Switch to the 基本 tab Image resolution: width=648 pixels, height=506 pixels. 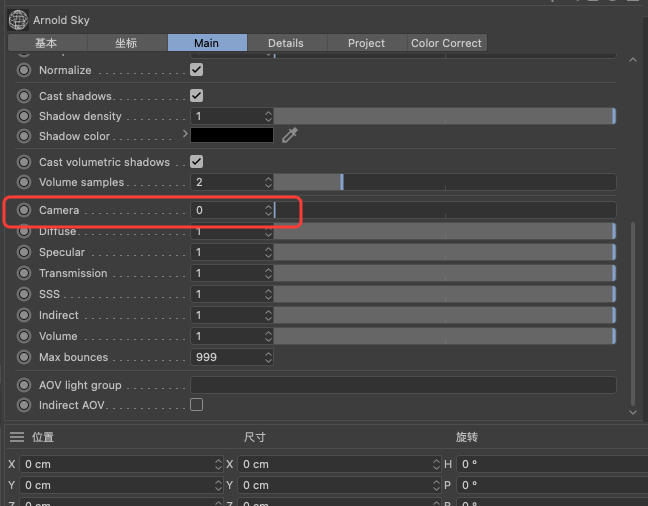click(x=48, y=43)
